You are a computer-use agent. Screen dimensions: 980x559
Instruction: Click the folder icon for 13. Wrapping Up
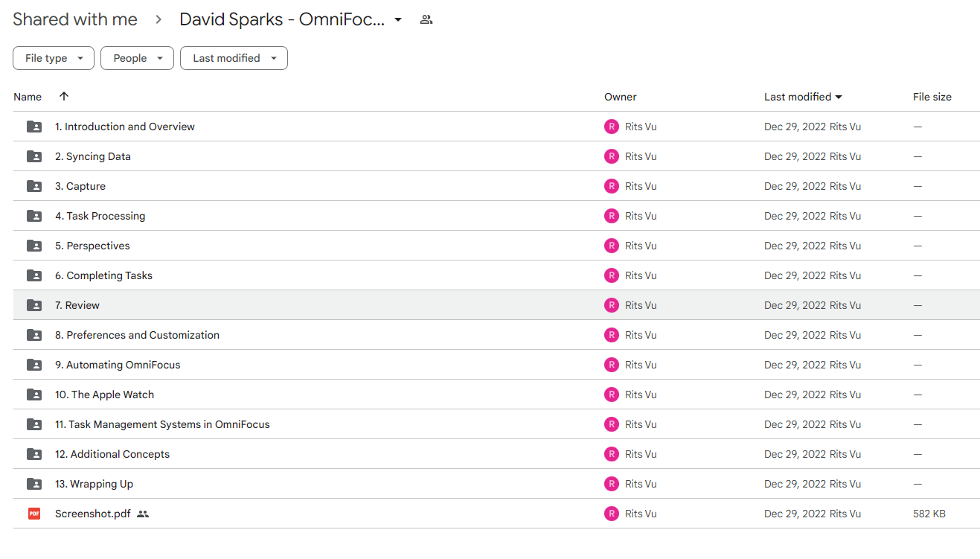point(34,484)
